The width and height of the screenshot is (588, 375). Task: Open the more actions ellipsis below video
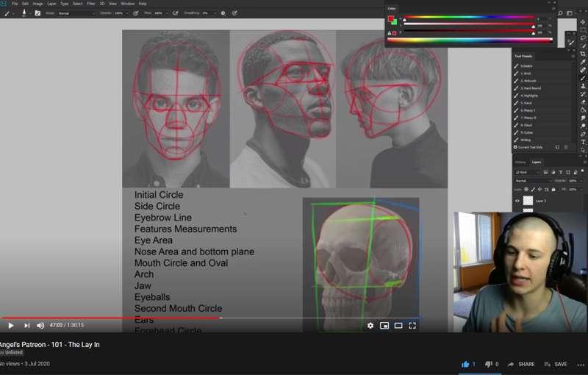click(581, 365)
